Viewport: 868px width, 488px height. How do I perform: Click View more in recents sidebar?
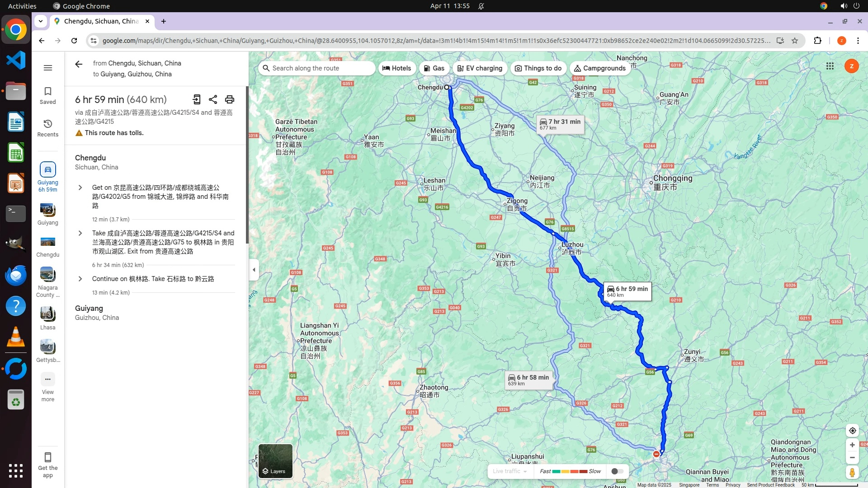pyautogui.click(x=48, y=387)
